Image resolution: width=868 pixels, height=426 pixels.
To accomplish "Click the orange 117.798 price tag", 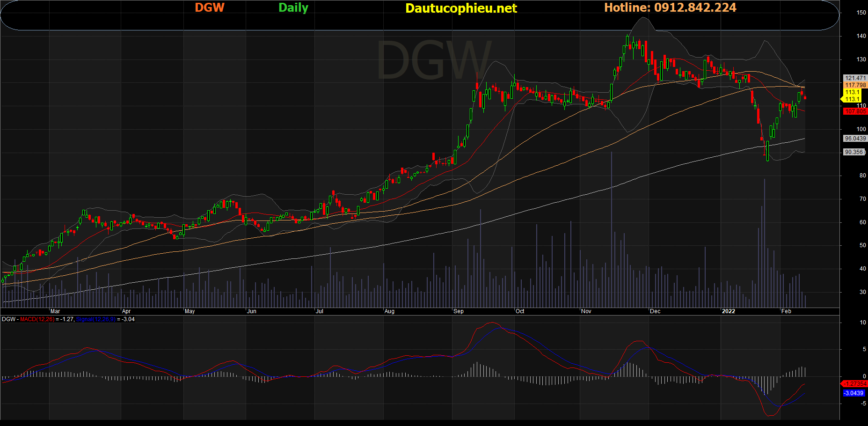I will (855, 85).
